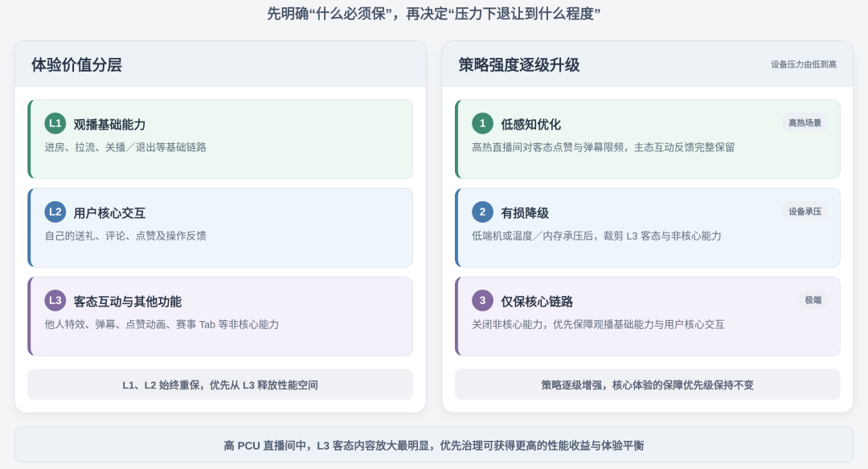Screen dimensions: 868x469
Task: Click the purple number 3 badge
Action: pyautogui.click(x=483, y=301)
